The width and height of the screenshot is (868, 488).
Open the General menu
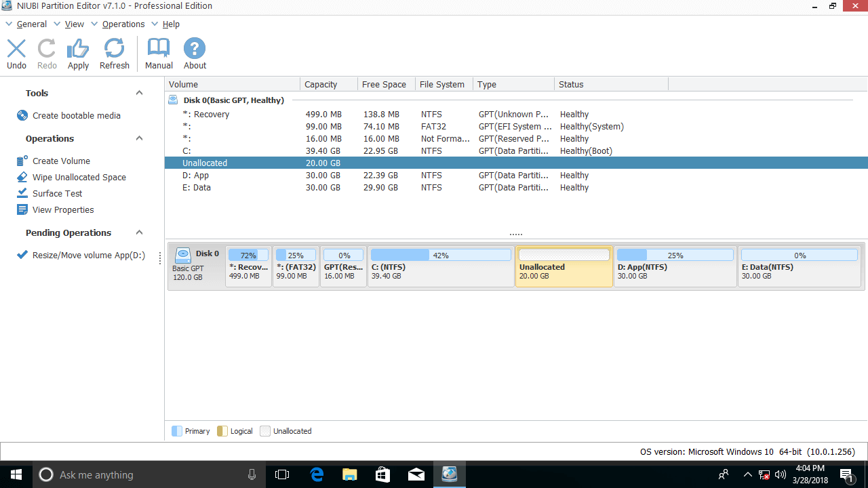point(31,24)
